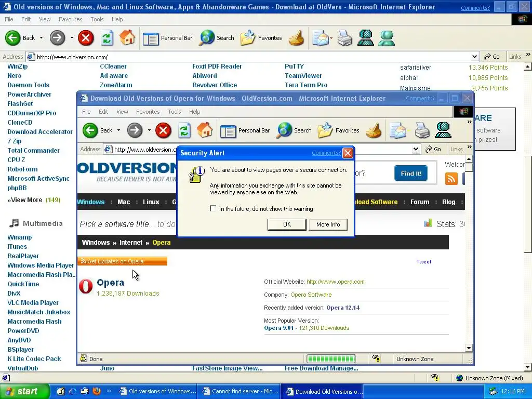Click the red Stop icon in the main window toolbar
Viewport: 532px width, 399px height.
pos(86,37)
